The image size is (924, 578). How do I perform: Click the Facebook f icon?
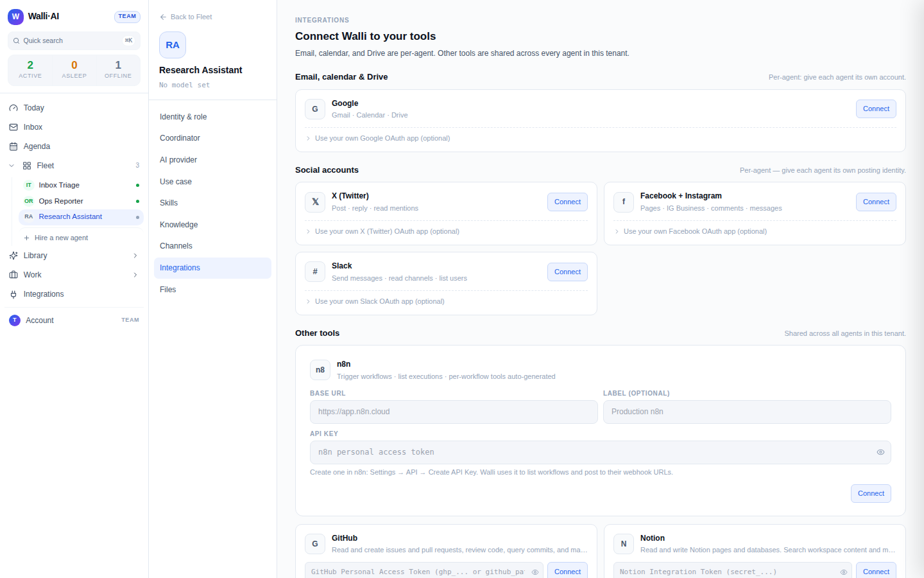624,202
